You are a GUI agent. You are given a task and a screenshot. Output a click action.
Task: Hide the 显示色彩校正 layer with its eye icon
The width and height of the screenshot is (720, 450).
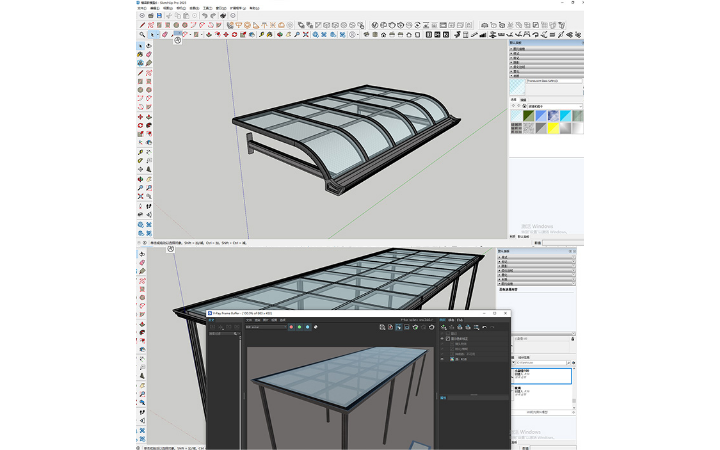click(442, 339)
